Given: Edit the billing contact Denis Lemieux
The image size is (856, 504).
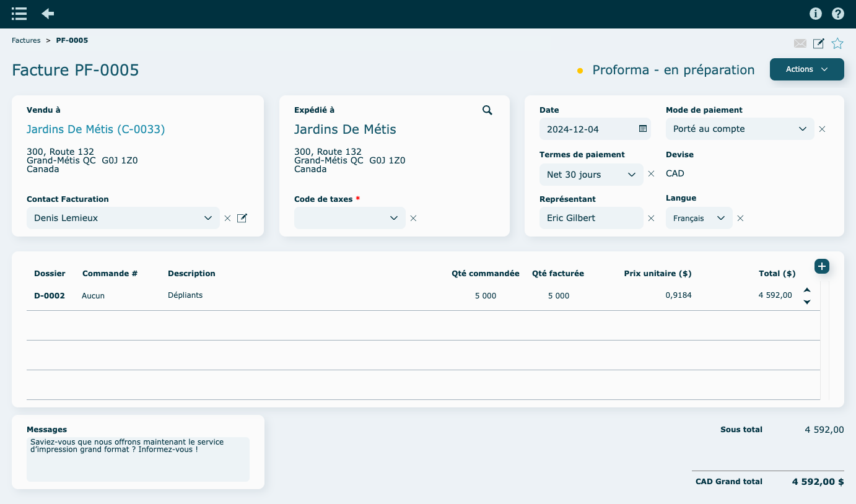Looking at the screenshot, I should pyautogui.click(x=242, y=218).
